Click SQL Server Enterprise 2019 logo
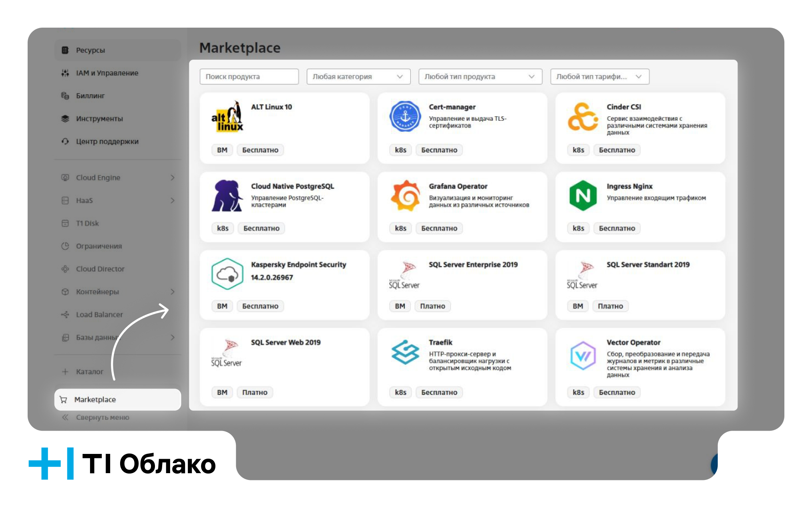This screenshot has height=508, width=812. point(405,275)
